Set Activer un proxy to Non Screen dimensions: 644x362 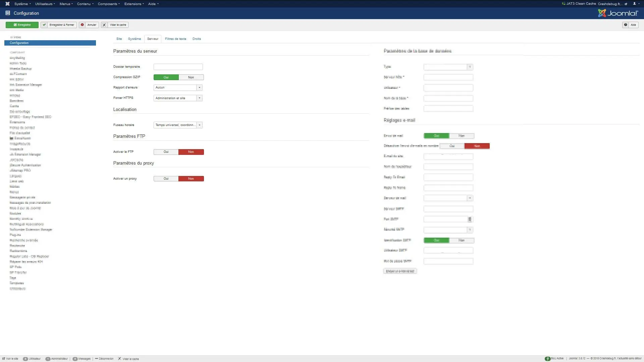[x=191, y=179]
